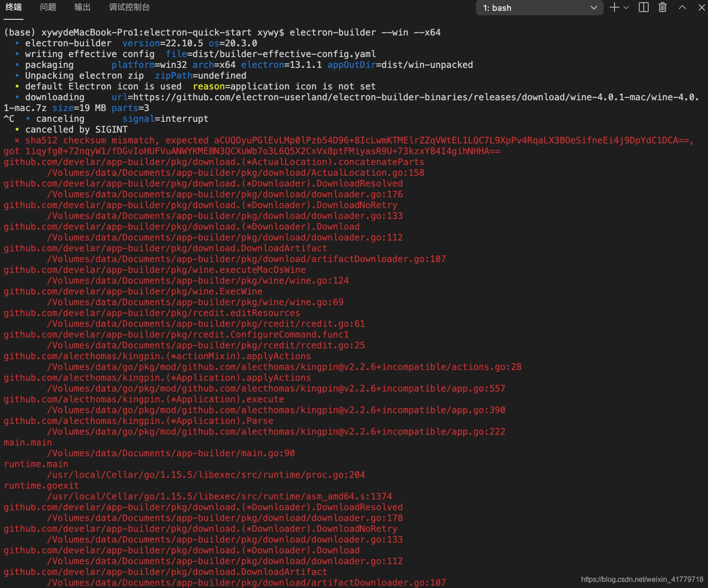Viewport: 708px width, 588px height.
Task: Open the downloader.go:176 path
Action: pos(225,194)
